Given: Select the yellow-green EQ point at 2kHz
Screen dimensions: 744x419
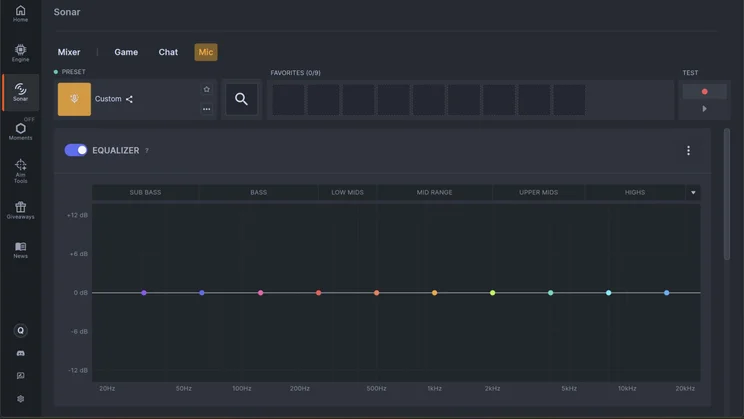Looking at the screenshot, I should (x=493, y=293).
